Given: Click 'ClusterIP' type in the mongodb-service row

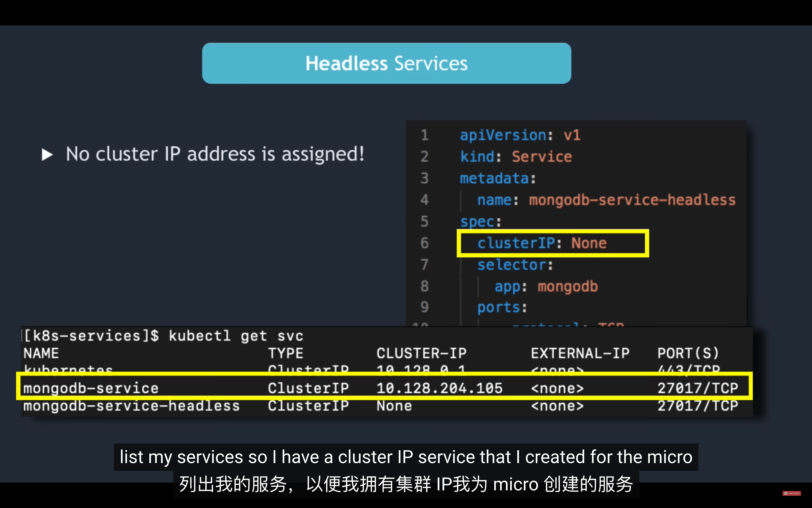Looking at the screenshot, I should coord(308,388).
